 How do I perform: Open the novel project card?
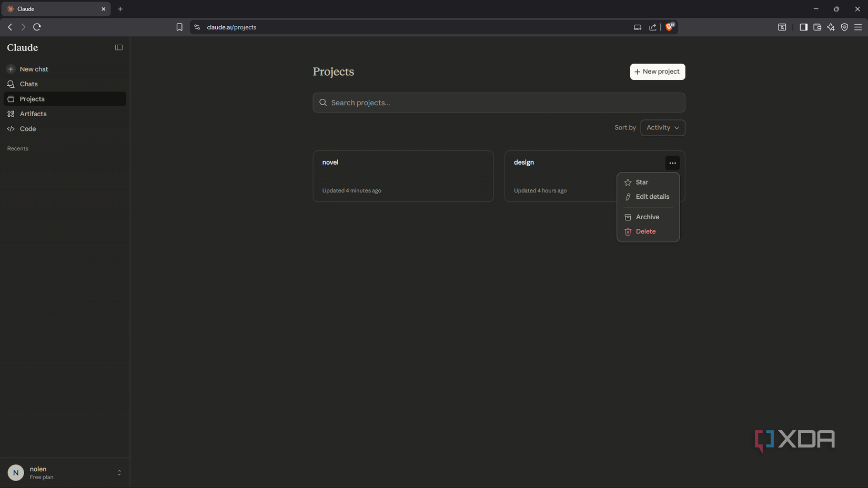403,176
